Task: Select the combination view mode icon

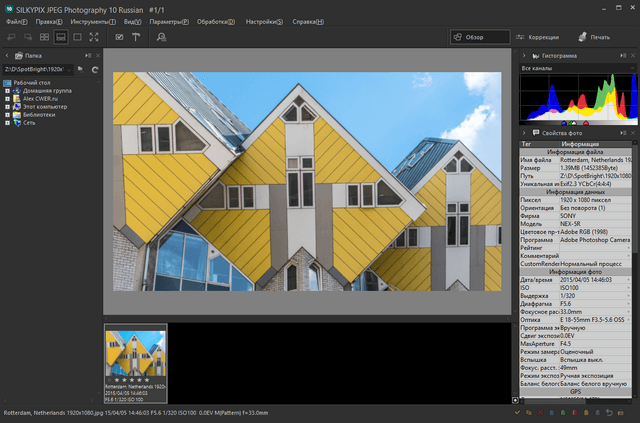Action: click(x=61, y=37)
